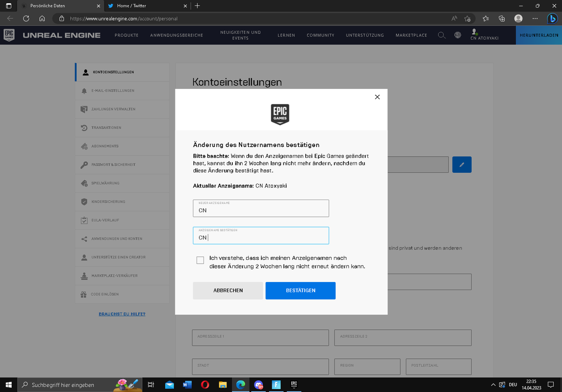The width and height of the screenshot is (562, 392).
Task: Open E-Mail-Einstellungen in the sidebar
Action: click(x=122, y=90)
